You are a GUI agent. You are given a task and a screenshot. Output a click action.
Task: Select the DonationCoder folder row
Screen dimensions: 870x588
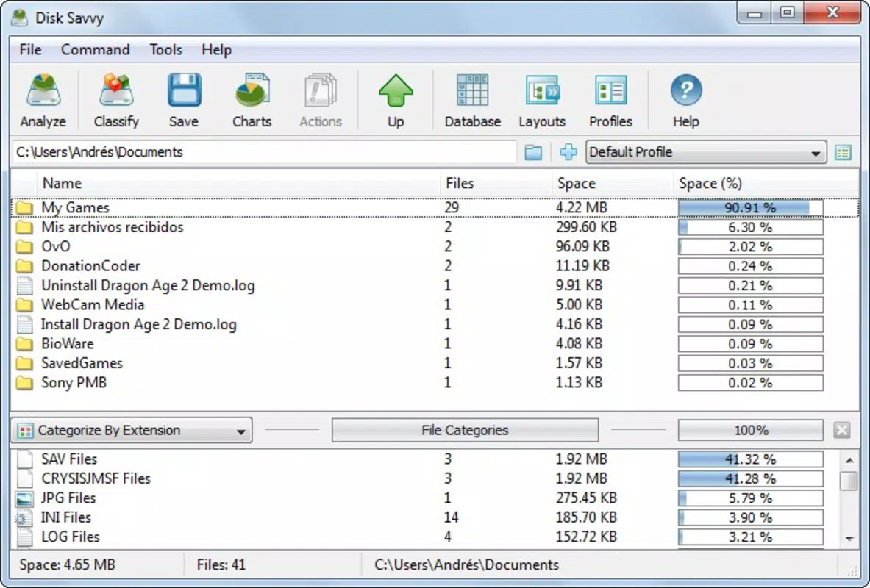click(435, 266)
